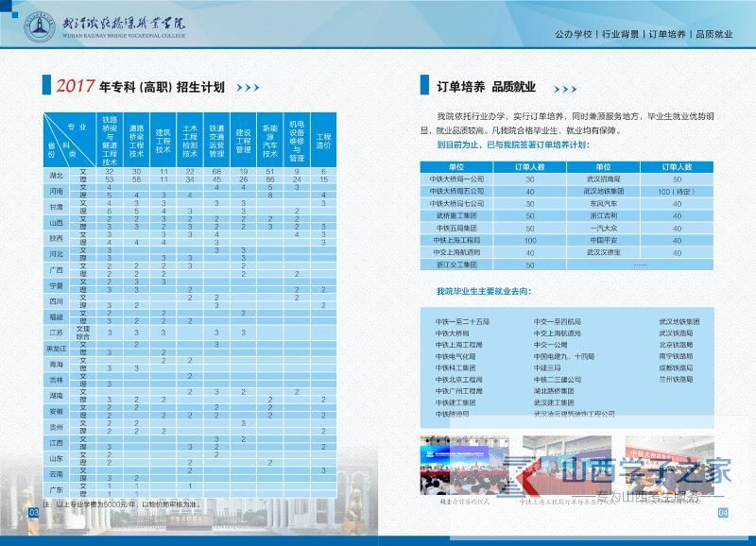
Task: Click the 订单培养 label in the top banner
Action: pyautogui.click(x=667, y=34)
